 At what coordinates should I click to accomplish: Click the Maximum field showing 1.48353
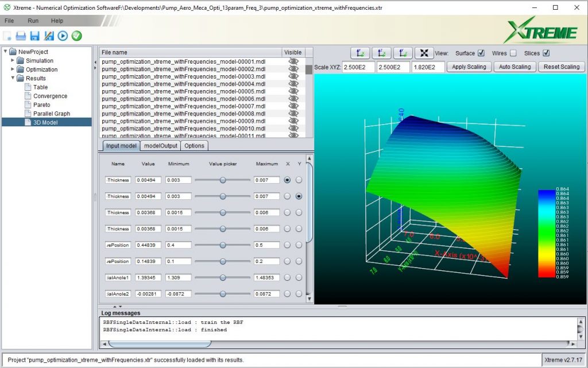pyautogui.click(x=266, y=278)
